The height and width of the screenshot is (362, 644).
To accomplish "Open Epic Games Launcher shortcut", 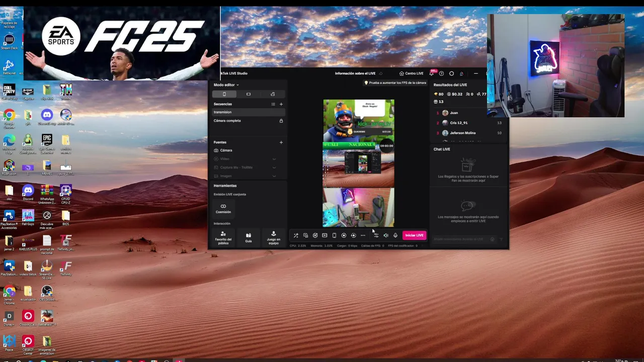I will [47, 143].
